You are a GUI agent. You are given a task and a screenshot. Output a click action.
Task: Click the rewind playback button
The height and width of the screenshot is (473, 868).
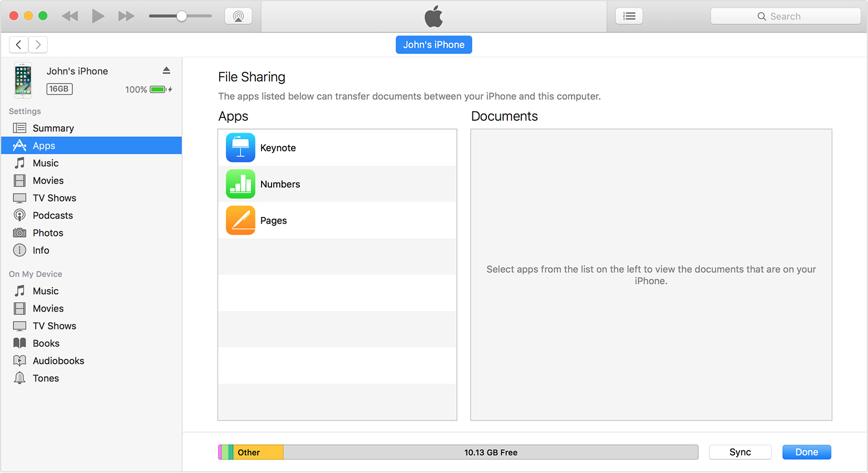click(x=70, y=16)
